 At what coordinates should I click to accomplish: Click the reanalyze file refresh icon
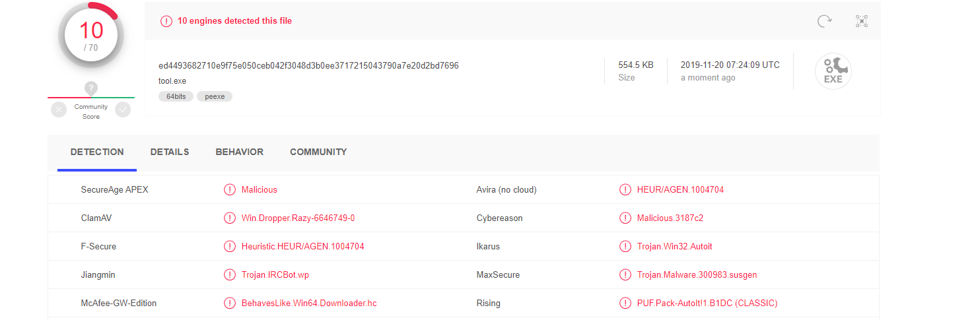[824, 21]
